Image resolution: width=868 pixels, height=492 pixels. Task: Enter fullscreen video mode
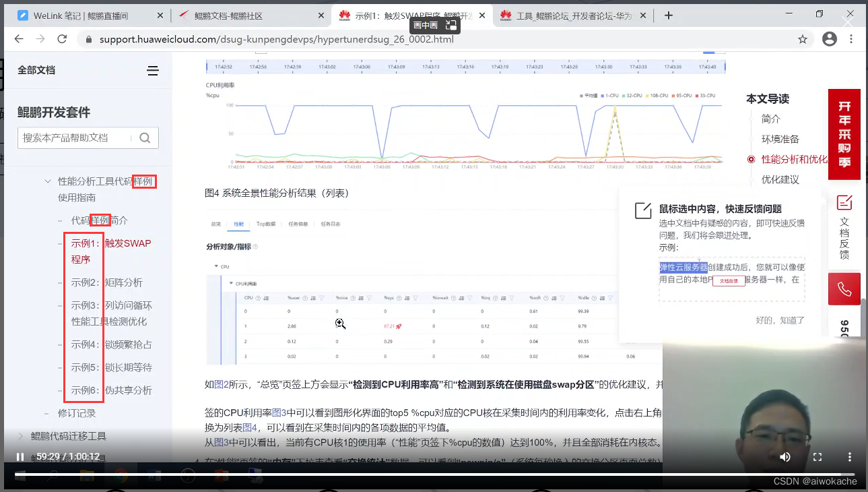click(817, 457)
